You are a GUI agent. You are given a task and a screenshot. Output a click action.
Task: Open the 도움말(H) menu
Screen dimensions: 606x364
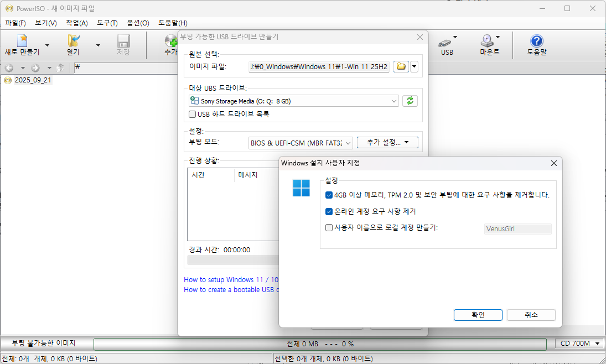(173, 23)
